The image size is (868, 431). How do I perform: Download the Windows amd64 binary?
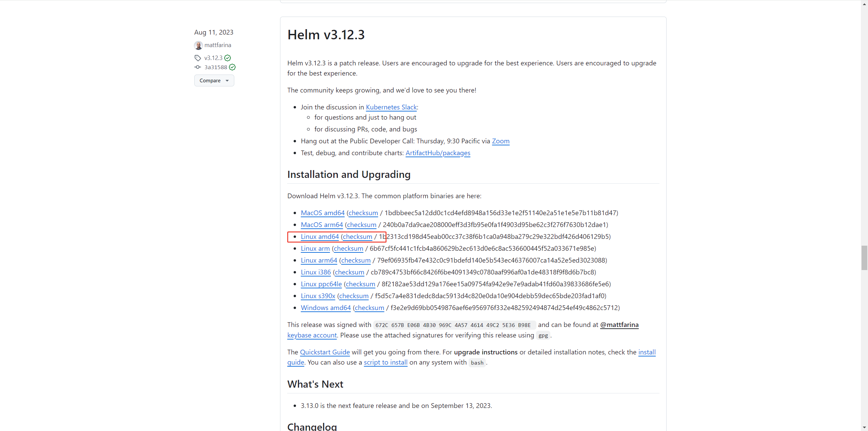point(325,308)
